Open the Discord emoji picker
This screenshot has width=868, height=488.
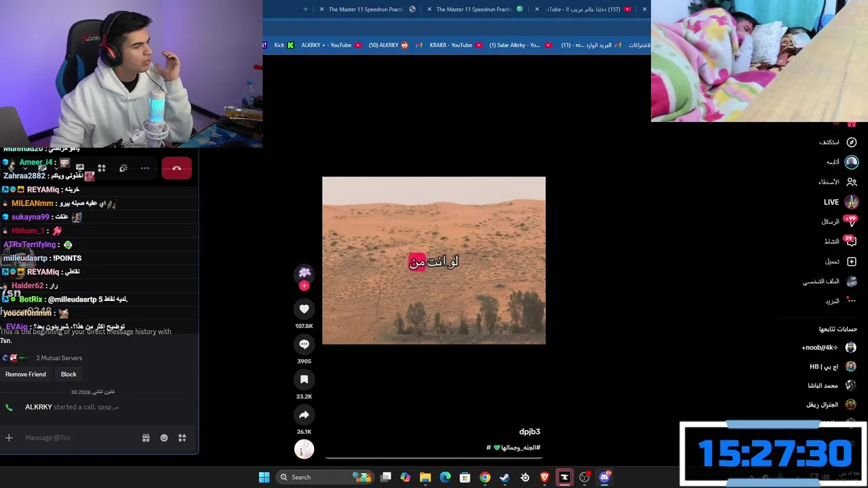164,438
